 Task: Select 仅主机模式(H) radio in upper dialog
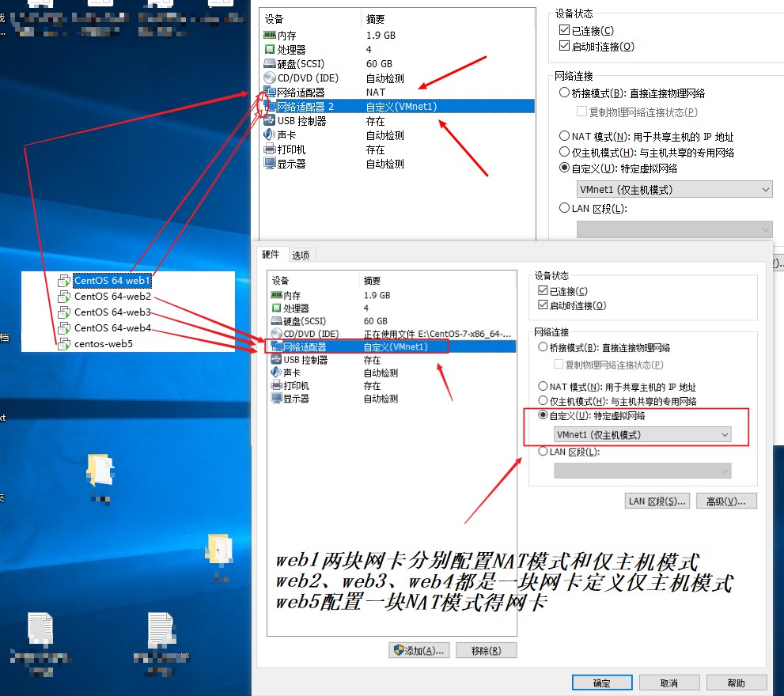click(x=565, y=152)
